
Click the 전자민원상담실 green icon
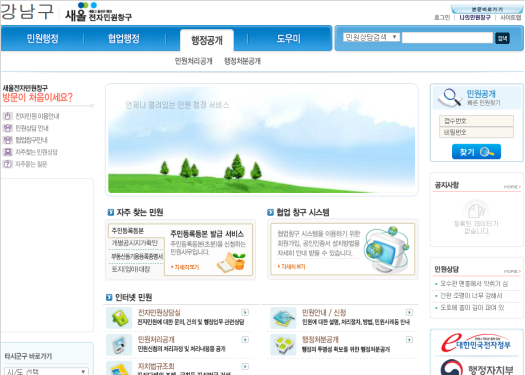click(119, 318)
